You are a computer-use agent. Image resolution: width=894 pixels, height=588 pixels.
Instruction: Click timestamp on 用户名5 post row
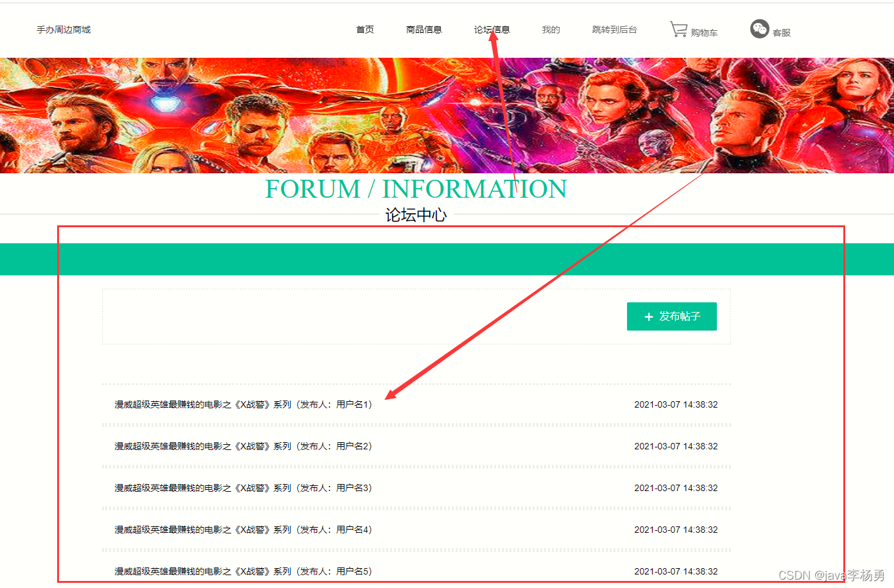[x=676, y=571]
